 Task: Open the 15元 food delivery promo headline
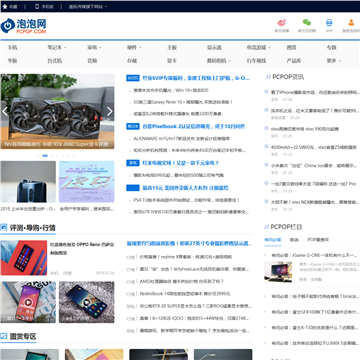pyautogui.click(x=185, y=188)
